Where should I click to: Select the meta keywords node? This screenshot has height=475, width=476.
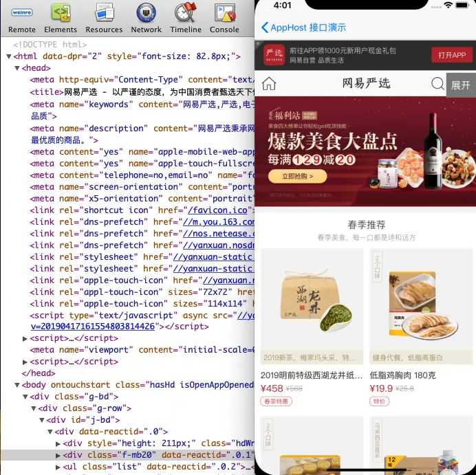(x=142, y=110)
